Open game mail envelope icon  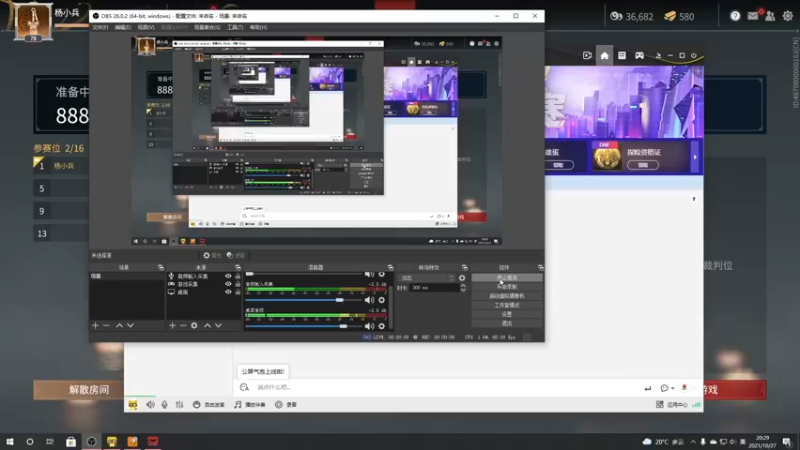click(x=753, y=16)
